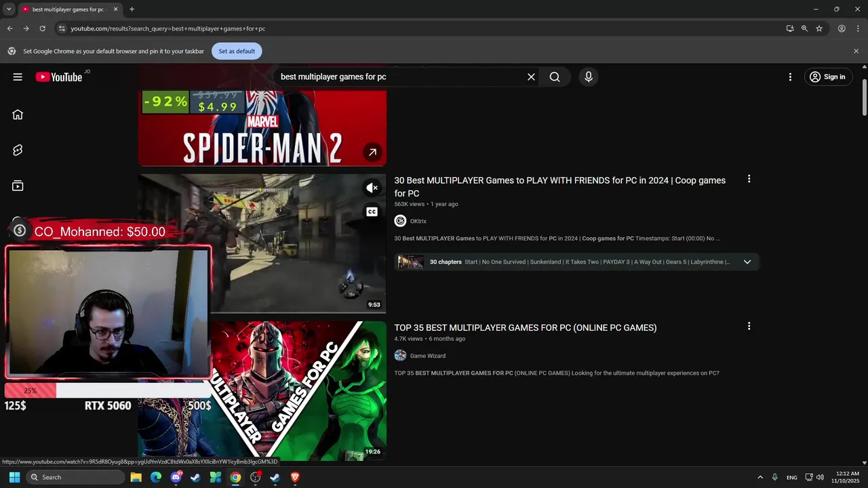Click the 19:26 duration badge
The image size is (868, 488).
[x=373, y=451]
